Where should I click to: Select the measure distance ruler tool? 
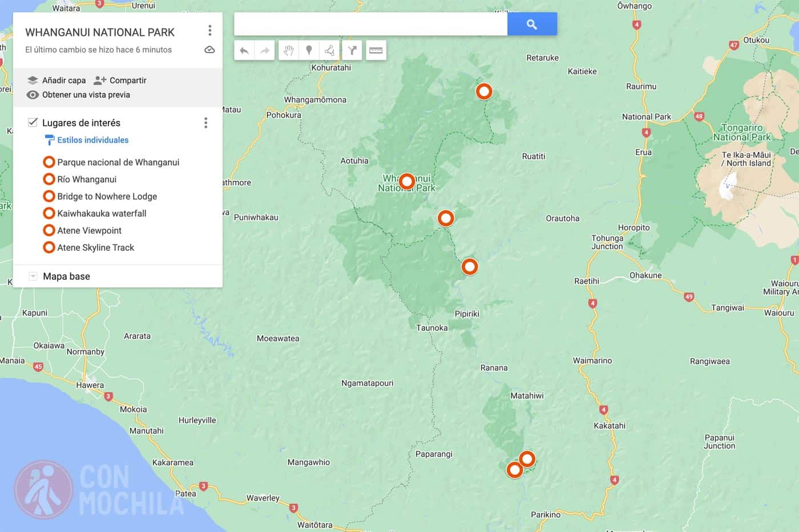point(376,51)
